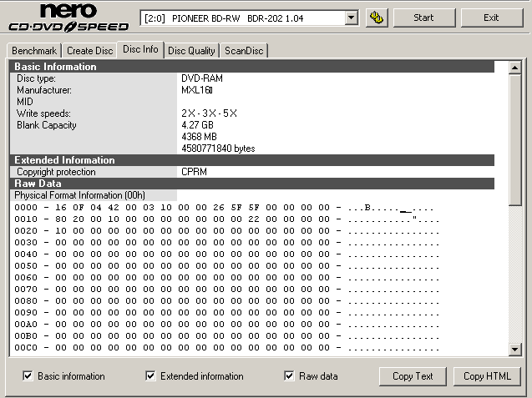Click the hex row starting with 0080
Viewport: 532px width, 398px height.
coord(226,301)
